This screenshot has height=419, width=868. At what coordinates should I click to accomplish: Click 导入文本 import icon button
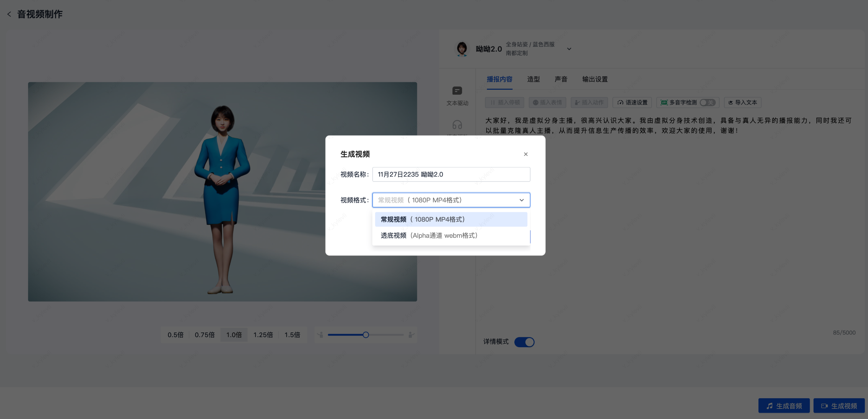[x=742, y=102]
